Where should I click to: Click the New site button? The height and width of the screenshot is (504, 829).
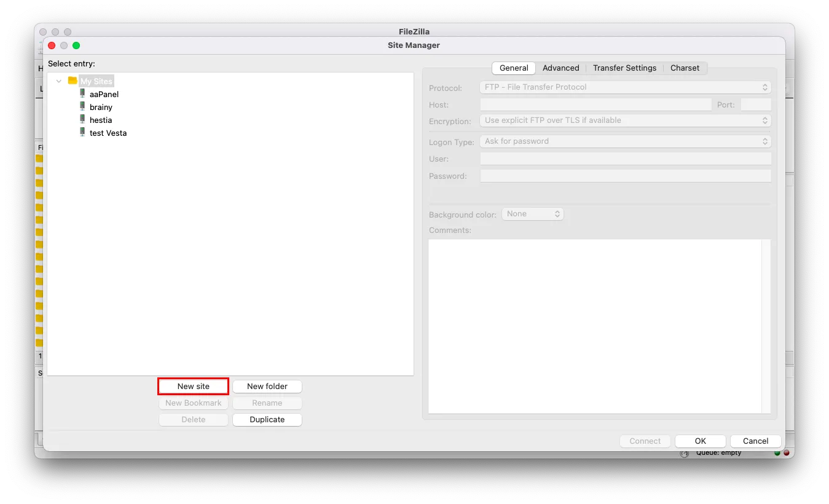(x=194, y=386)
